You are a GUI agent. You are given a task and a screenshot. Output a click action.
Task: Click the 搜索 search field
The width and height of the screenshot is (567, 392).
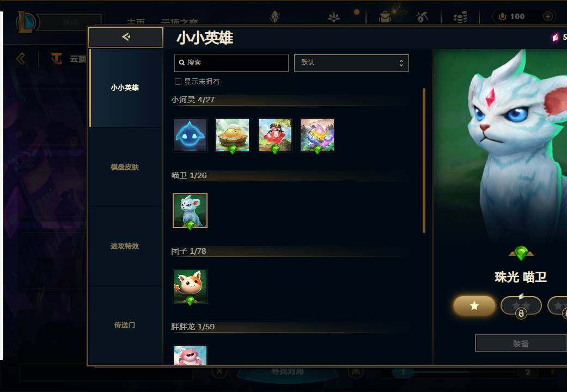tap(231, 63)
